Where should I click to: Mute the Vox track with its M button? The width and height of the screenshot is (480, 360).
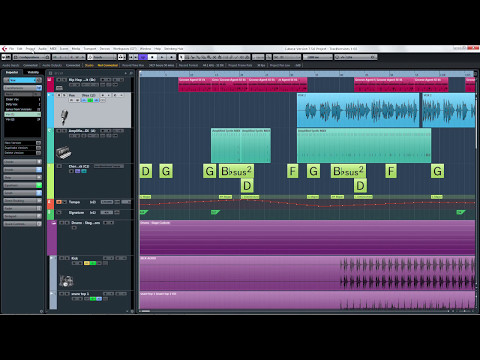(59, 95)
